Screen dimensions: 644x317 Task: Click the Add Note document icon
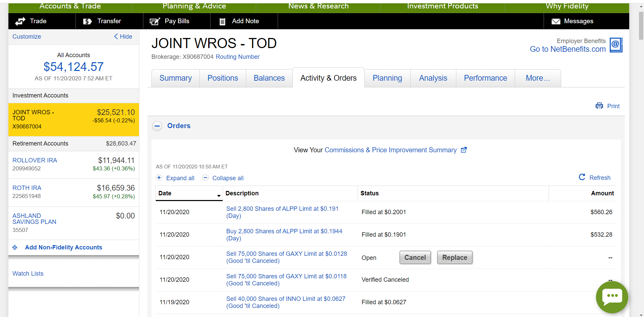(222, 22)
